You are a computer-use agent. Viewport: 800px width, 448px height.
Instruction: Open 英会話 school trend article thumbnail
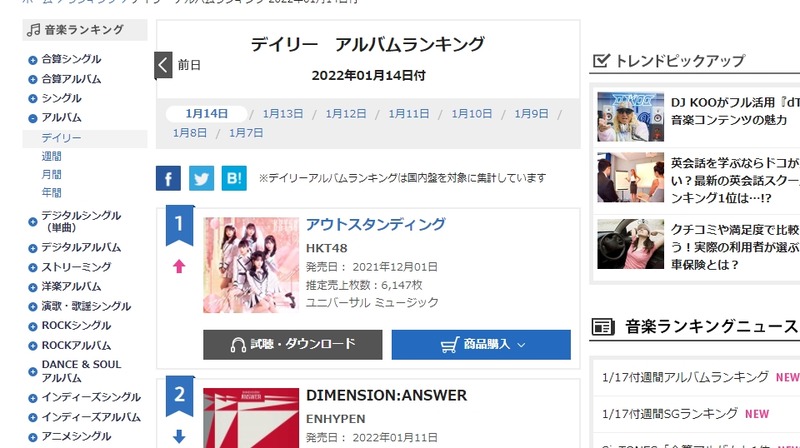point(631,178)
